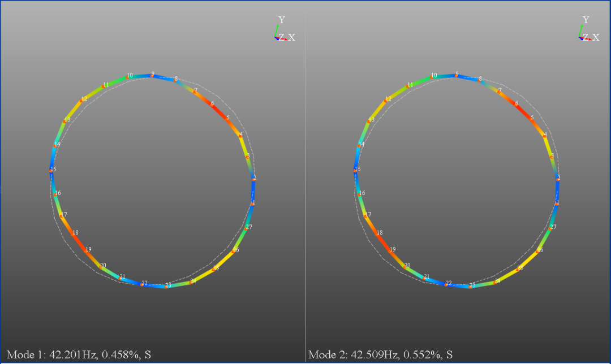611x364 pixels.
Task: Click node 7 in the Mode 1 view
Action: 195,92
